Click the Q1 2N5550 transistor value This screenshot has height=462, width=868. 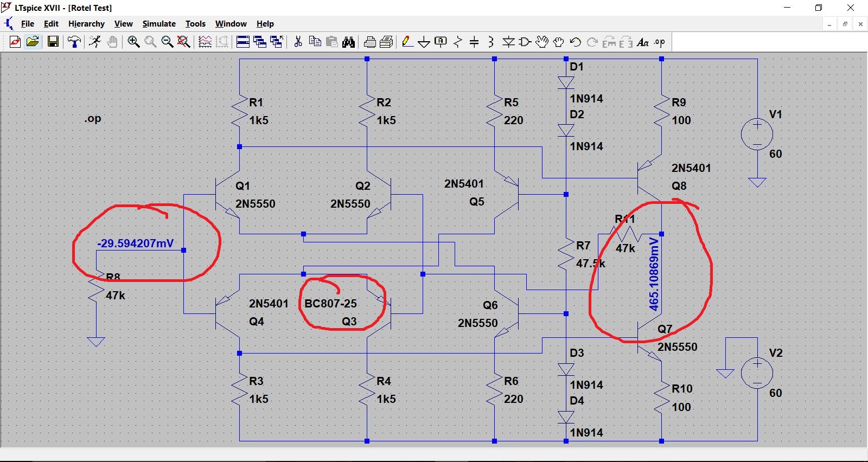click(x=255, y=204)
